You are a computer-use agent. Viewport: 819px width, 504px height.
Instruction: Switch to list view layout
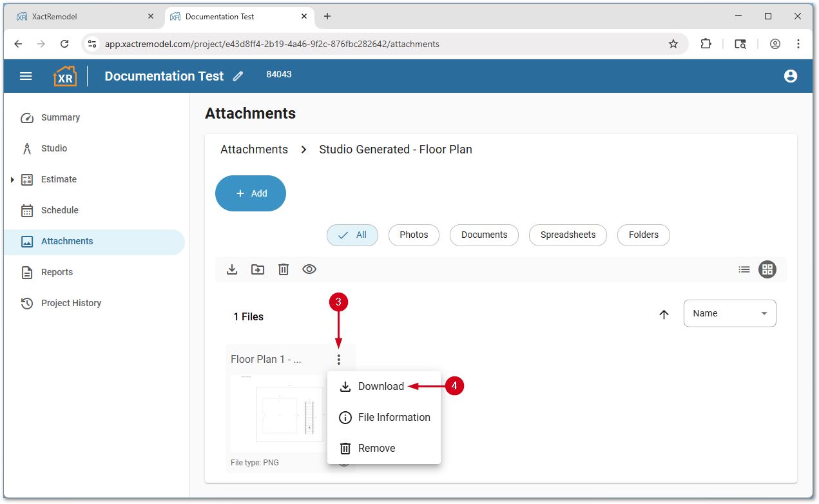pyautogui.click(x=744, y=269)
